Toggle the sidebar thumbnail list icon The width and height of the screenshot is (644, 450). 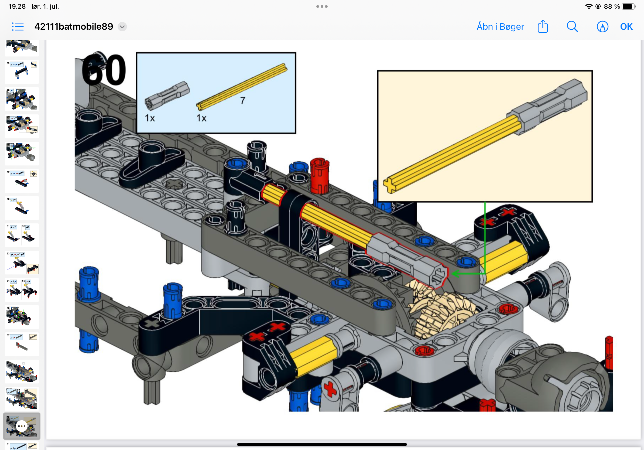tap(18, 26)
